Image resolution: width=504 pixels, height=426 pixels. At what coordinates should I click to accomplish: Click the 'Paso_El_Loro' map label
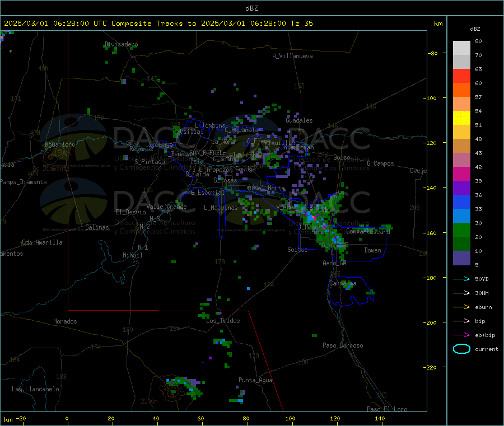pos(388,409)
